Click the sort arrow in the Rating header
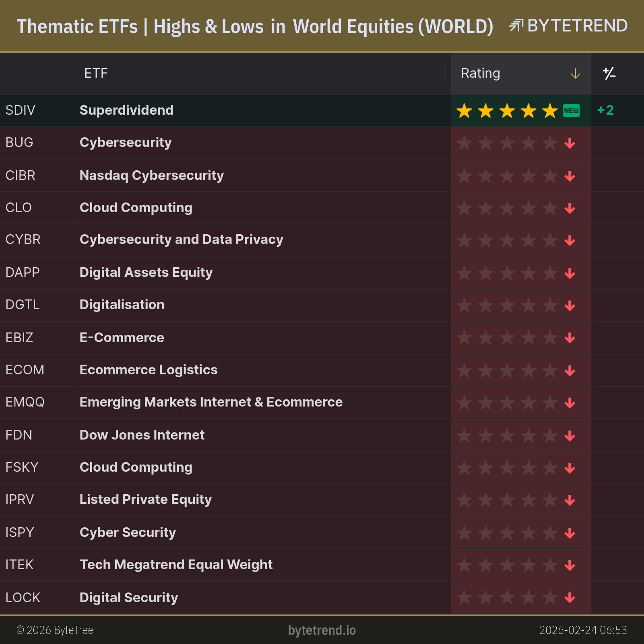Screen dimensions: 644x644 tap(576, 74)
